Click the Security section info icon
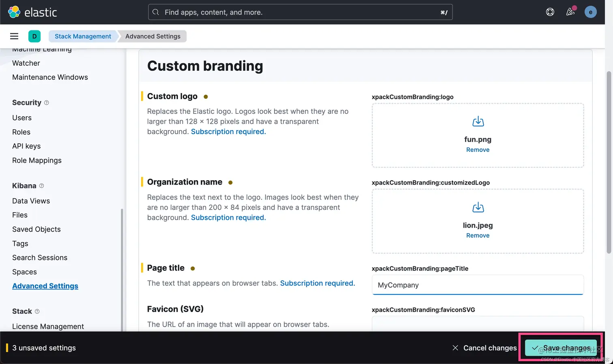613x364 pixels. coord(47,103)
